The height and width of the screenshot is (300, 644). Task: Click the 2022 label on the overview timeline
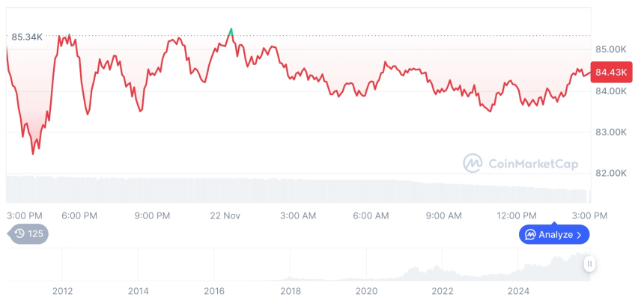(x=443, y=291)
